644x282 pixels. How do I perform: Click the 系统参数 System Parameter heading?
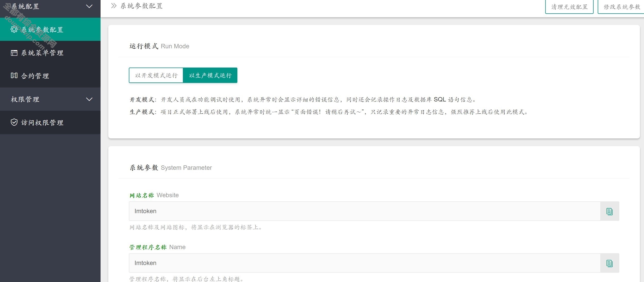coord(171,168)
